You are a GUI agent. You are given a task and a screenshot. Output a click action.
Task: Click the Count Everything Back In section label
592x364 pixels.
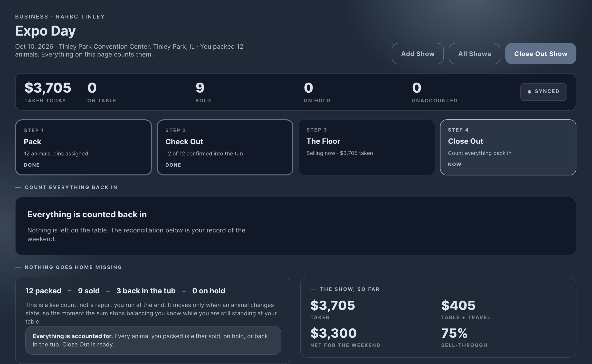click(x=71, y=187)
